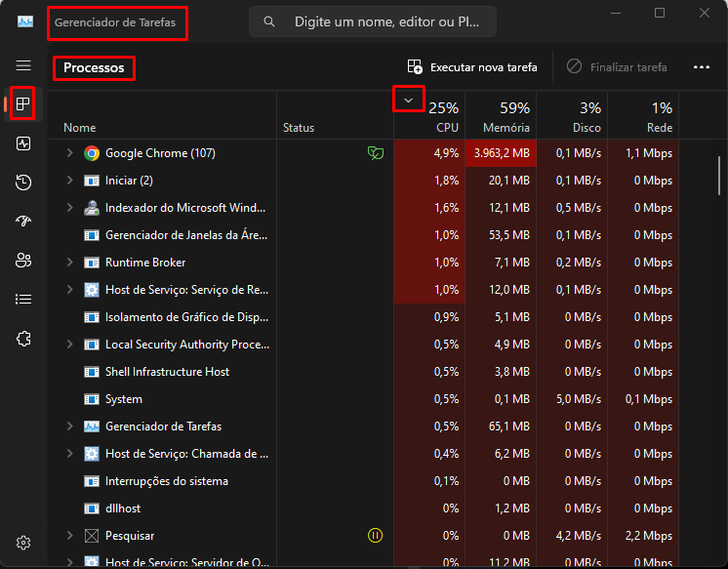Expand Host de Serviço: Serviço de Re... row
Image resolution: width=728 pixels, height=569 pixels.
coord(69,289)
